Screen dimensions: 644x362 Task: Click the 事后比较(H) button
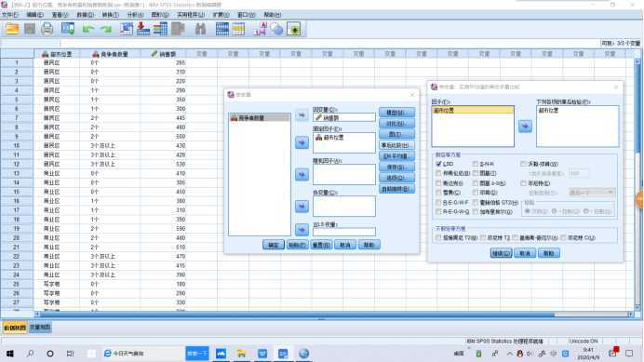point(396,145)
